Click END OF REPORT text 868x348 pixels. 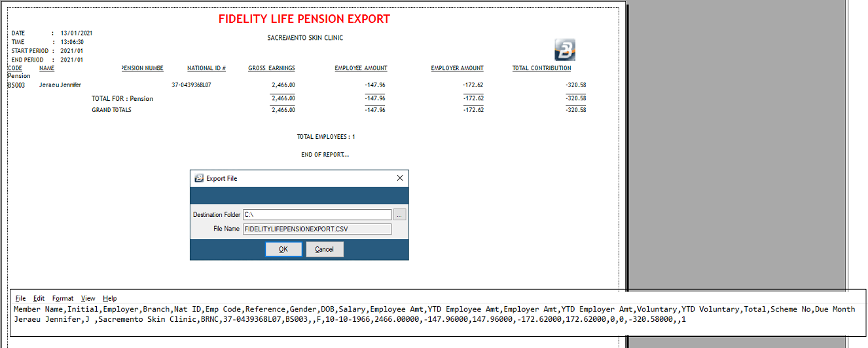coord(325,155)
